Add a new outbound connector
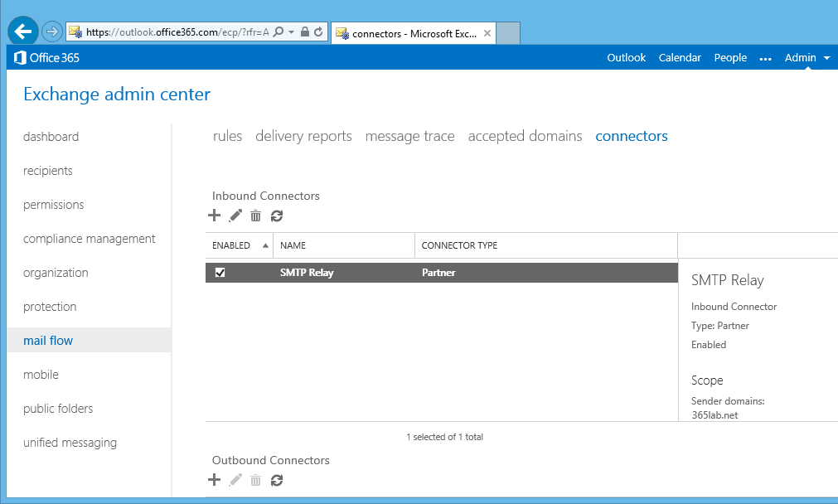The image size is (838, 504). point(214,480)
